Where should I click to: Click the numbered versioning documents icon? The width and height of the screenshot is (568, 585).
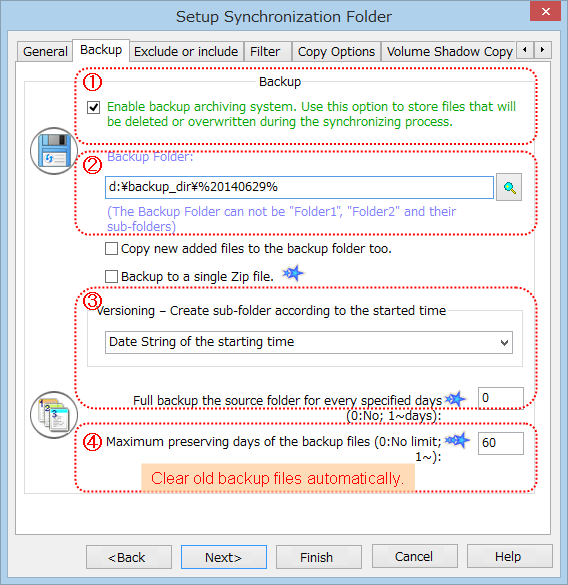pyautogui.click(x=54, y=415)
